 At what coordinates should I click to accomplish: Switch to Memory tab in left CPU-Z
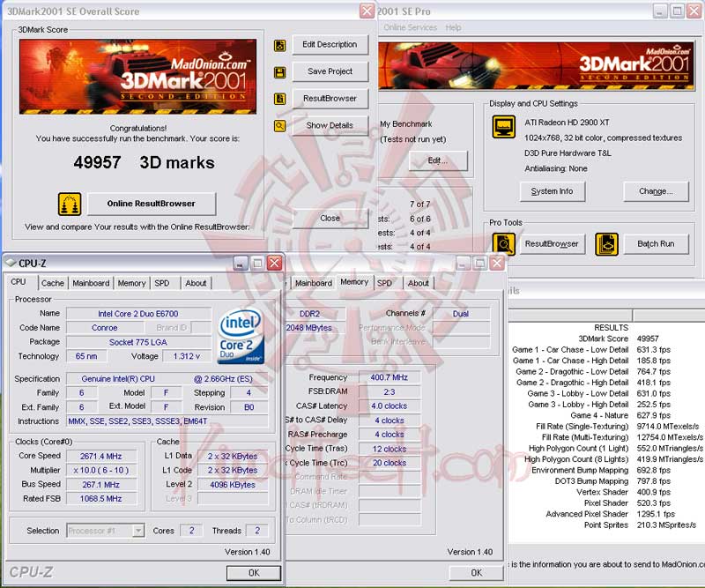(131, 284)
